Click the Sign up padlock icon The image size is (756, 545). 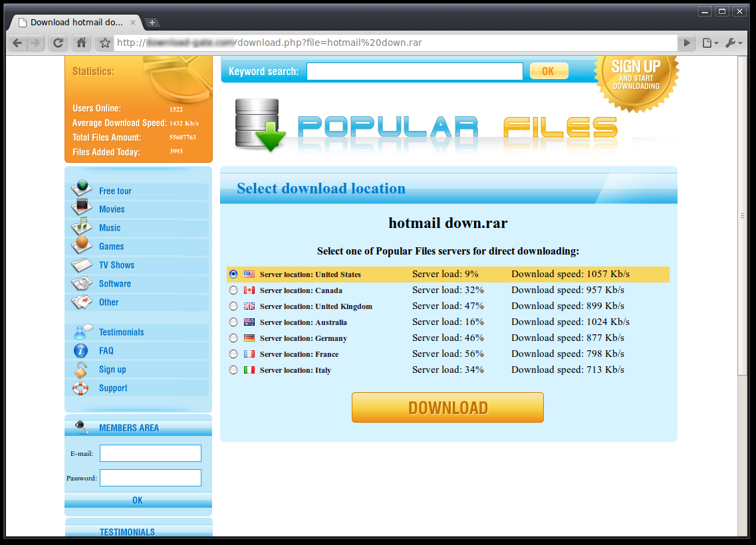pyautogui.click(x=80, y=370)
